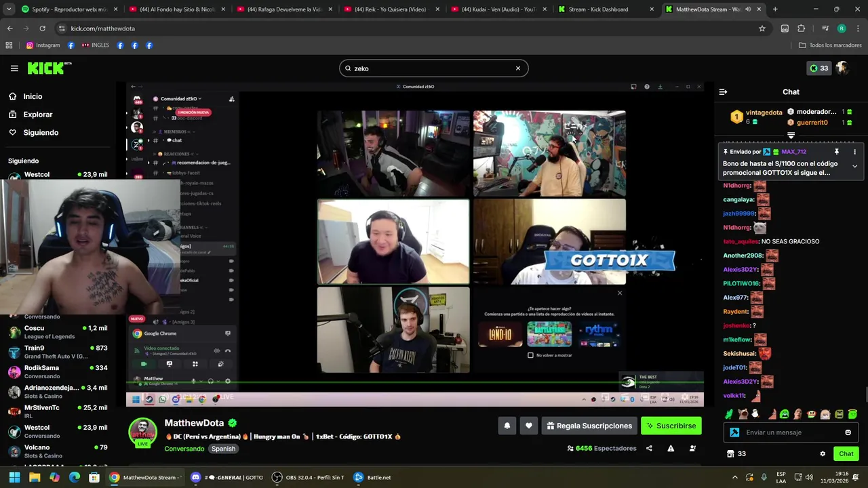Image resolution: width=868 pixels, height=488 pixels.
Task: Send message with Chat button
Action: [x=846, y=454]
